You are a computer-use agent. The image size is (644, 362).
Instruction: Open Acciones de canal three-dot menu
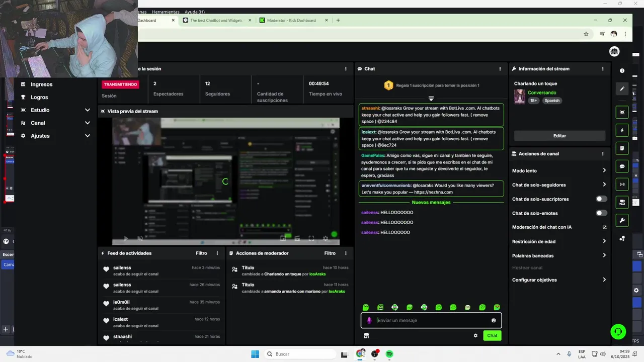[603, 154]
